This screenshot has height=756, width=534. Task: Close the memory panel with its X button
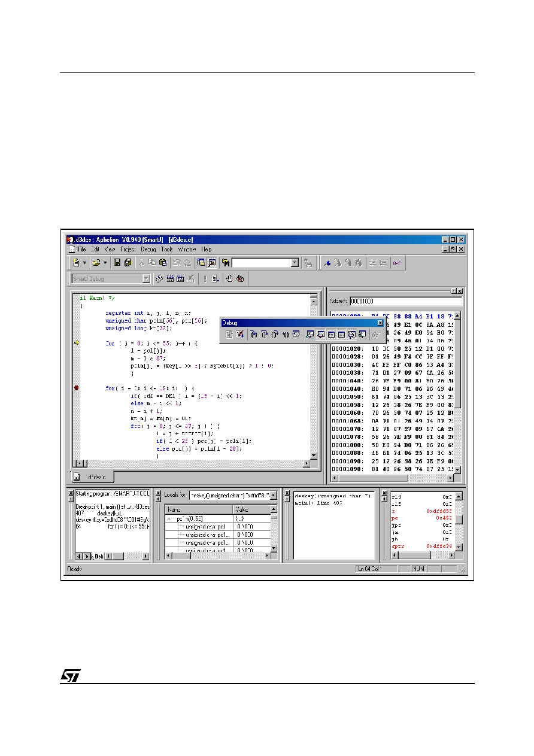[460, 292]
